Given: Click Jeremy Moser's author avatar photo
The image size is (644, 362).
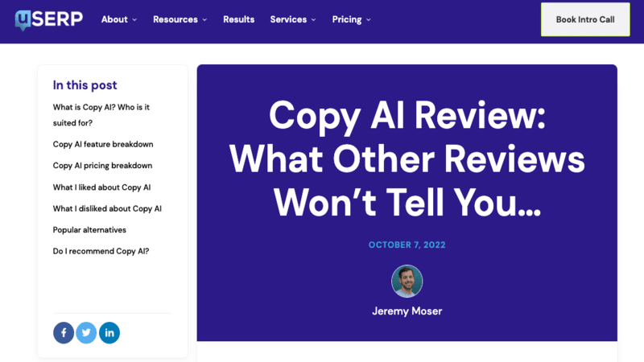Looking at the screenshot, I should (407, 281).
